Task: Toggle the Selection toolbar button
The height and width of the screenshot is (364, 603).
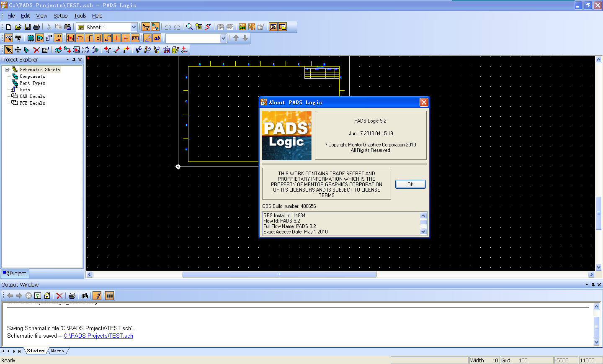Action: coord(146,27)
